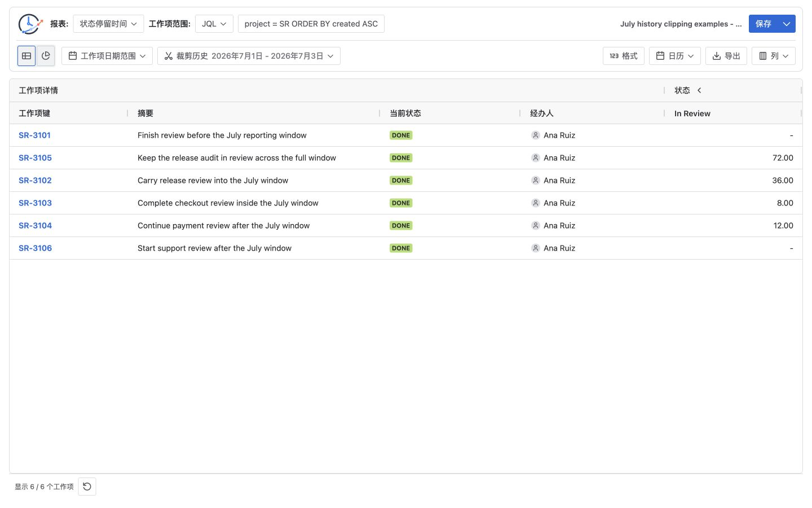The width and height of the screenshot is (812, 508).
Task: Click the 工作项详情 group header
Action: coord(38,90)
